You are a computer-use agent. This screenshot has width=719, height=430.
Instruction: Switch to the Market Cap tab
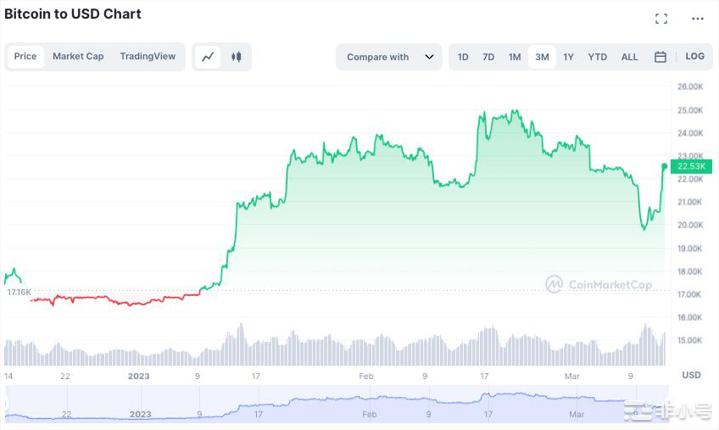[x=78, y=57]
